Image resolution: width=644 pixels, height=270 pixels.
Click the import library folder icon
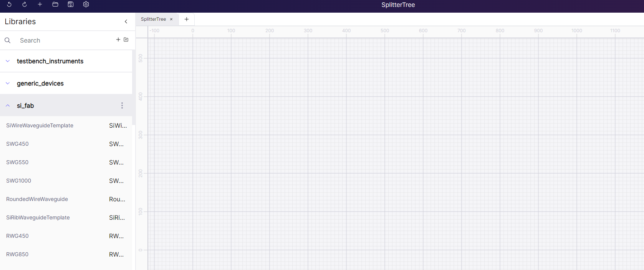(x=126, y=40)
